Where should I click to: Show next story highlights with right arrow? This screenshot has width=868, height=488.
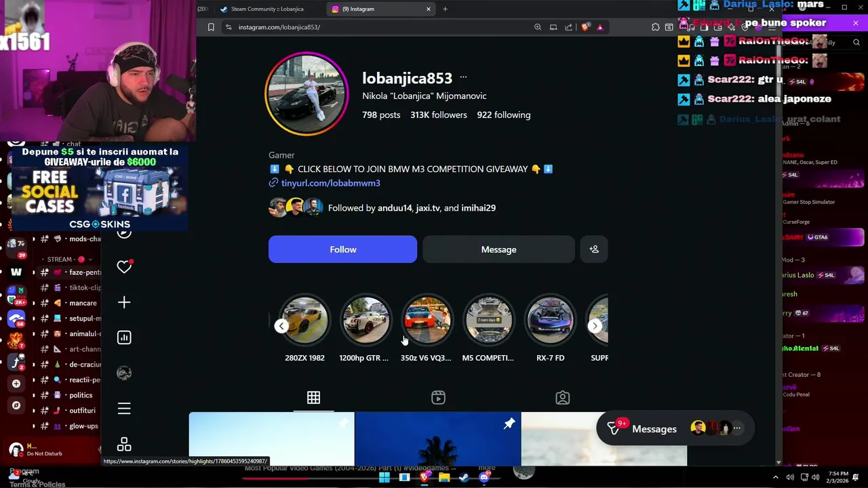coord(595,326)
